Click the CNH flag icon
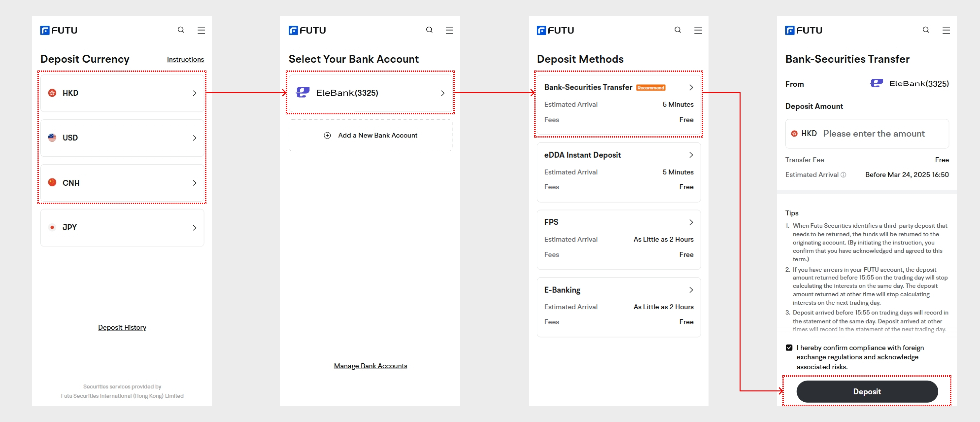980x422 pixels. 52,183
